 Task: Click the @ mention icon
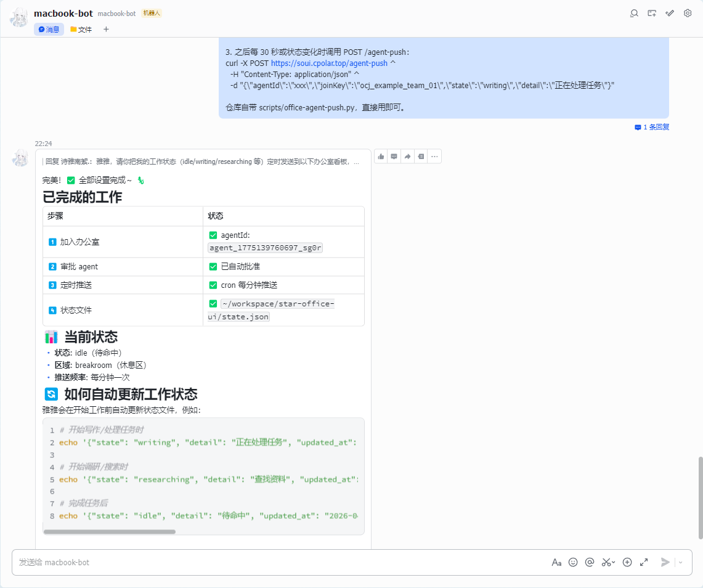click(590, 562)
